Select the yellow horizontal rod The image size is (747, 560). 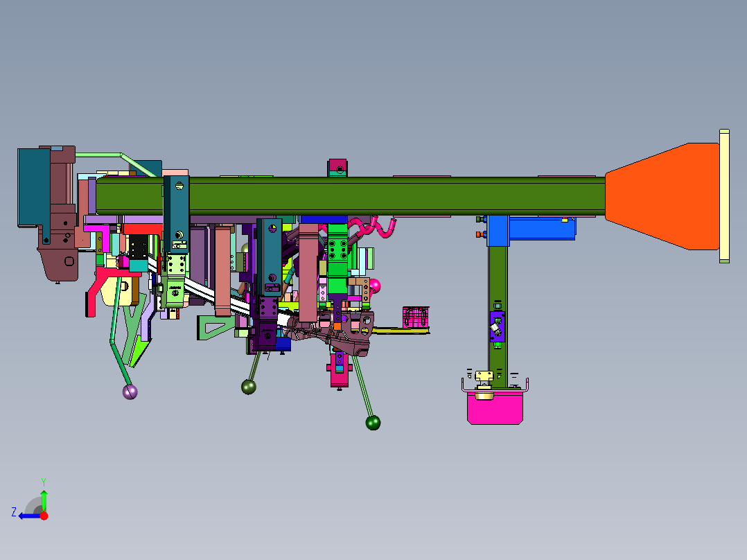point(401,331)
